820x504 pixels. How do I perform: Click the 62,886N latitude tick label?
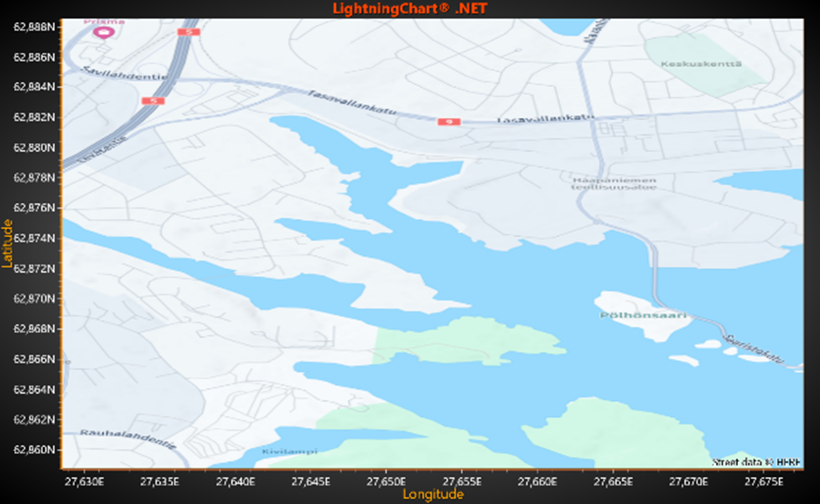coord(34,57)
